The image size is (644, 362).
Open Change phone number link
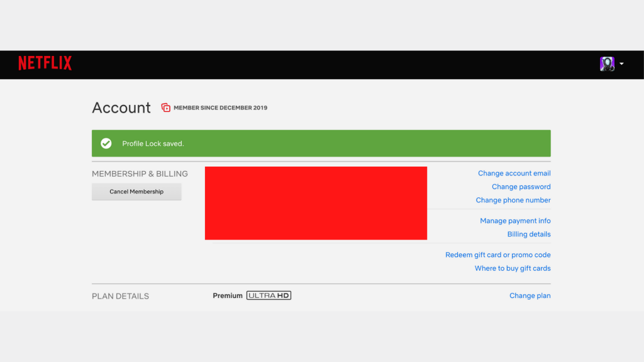click(513, 200)
